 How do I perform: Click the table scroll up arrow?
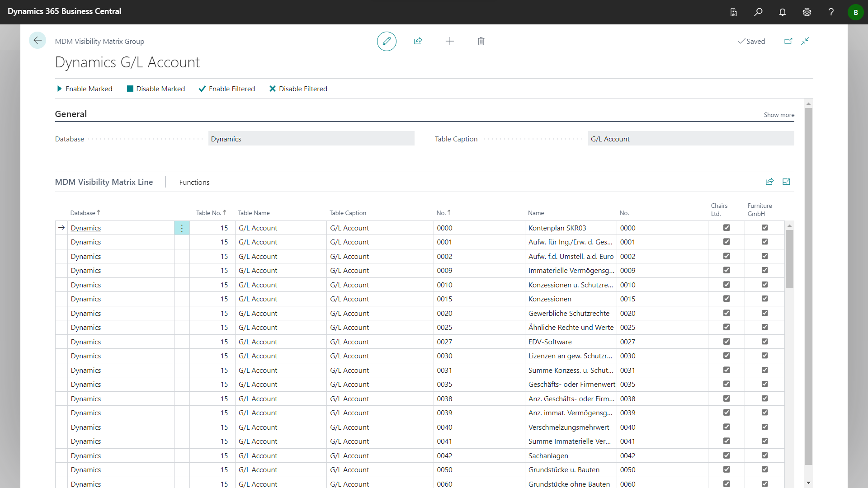pyautogui.click(x=789, y=225)
